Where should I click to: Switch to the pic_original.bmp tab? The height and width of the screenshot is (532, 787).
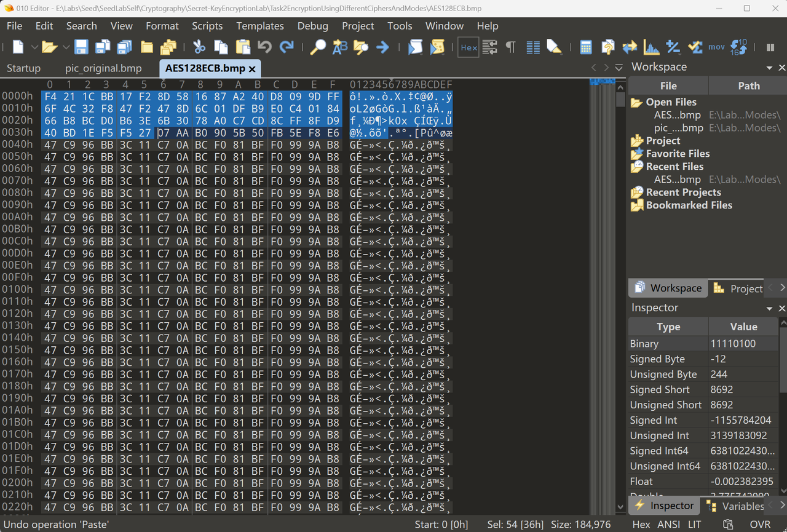click(103, 68)
